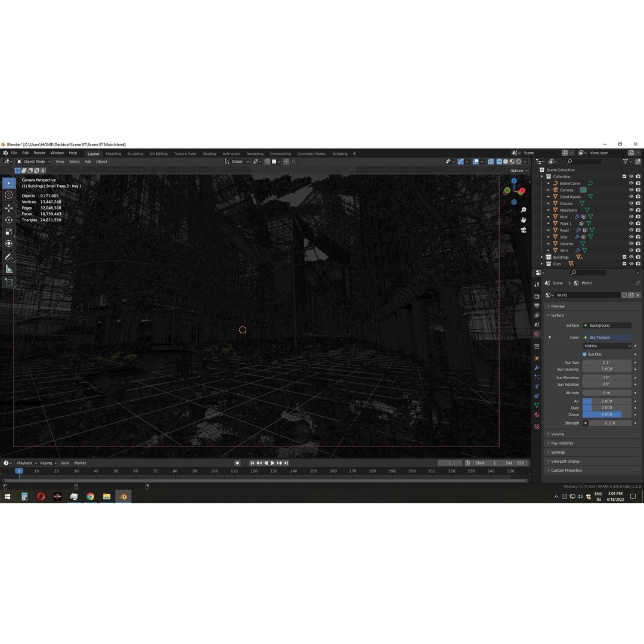Switch to the Geometry Nodes workspace tab
The width and height of the screenshot is (644, 644).
311,154
